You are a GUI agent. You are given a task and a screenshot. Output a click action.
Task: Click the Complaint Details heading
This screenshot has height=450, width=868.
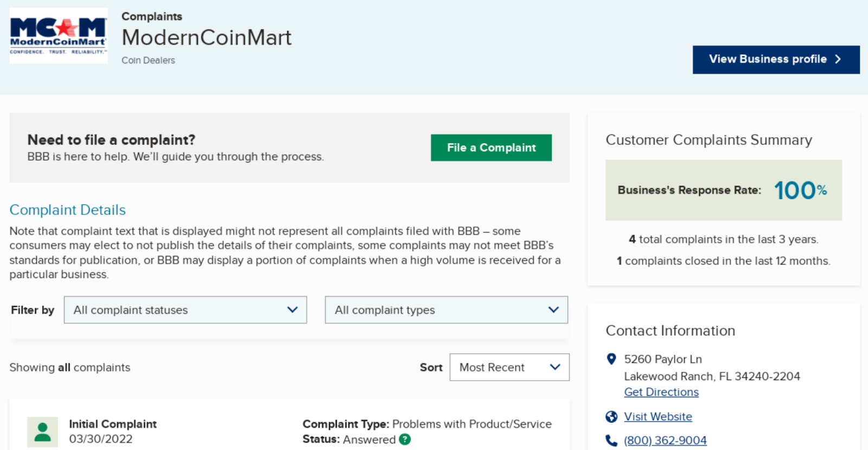[68, 210]
